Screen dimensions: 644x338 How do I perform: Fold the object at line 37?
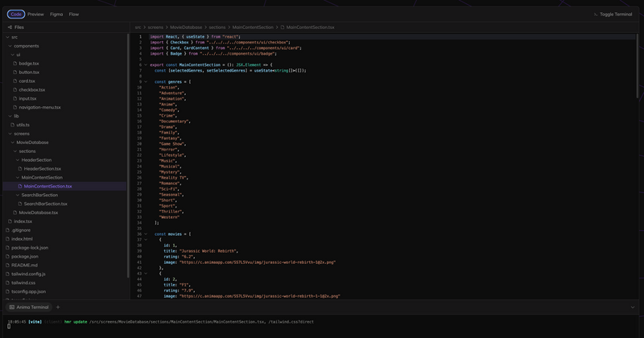point(146,240)
